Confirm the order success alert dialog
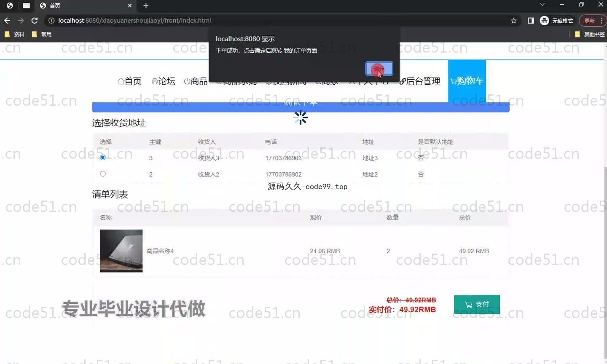 click(x=379, y=69)
